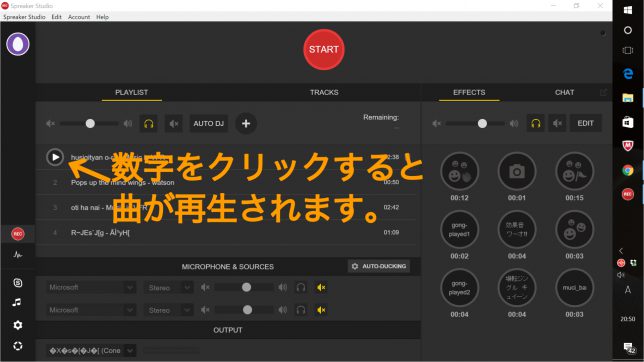The image size is (644, 362).
Task: Open the Spreaker Studio menu
Action: pyautogui.click(x=24, y=17)
